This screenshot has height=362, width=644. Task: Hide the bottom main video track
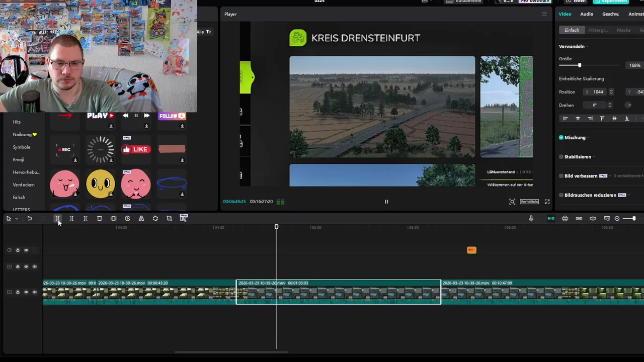26,292
